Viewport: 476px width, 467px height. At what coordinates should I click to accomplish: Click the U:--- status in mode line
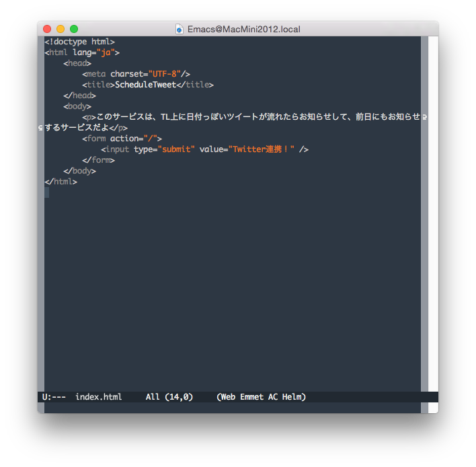(x=54, y=397)
